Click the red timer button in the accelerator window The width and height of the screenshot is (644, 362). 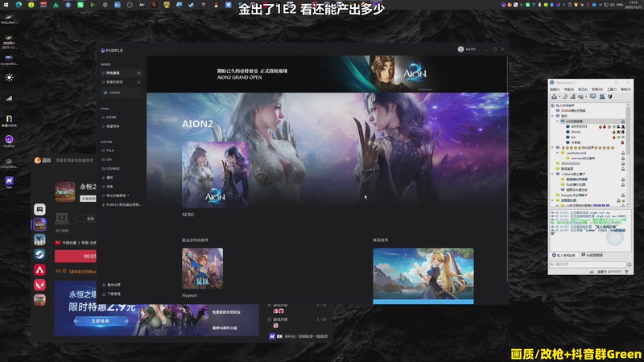pyautogui.click(x=76, y=256)
